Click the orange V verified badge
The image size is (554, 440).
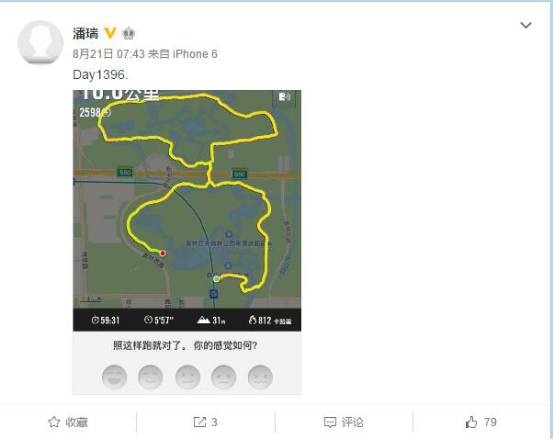110,33
